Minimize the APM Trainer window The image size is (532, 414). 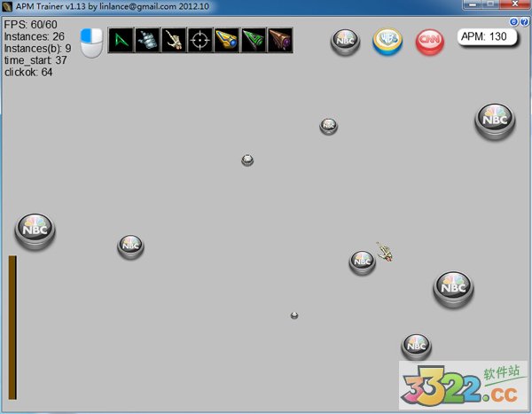pyautogui.click(x=473, y=4)
